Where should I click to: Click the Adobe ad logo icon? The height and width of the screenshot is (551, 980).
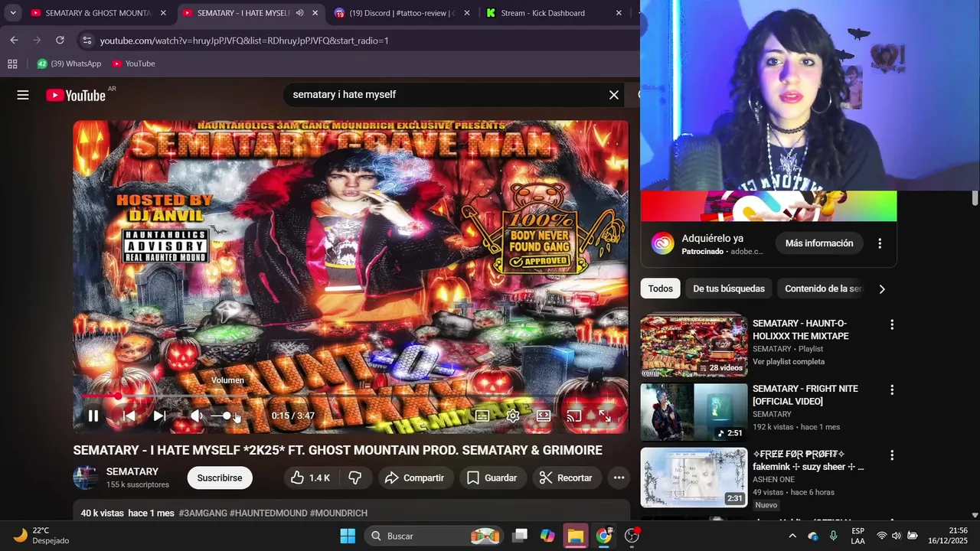coord(663,243)
